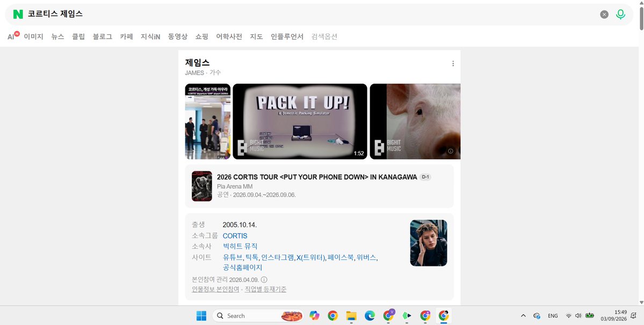Open the 빅히트 뮤직 agency link
Viewport: 644px width, 325px height.
240,247
